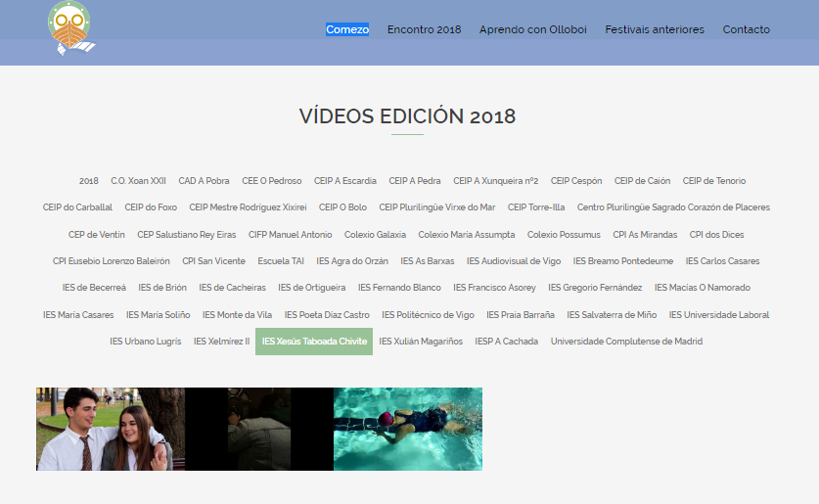Filter videos by the 2018 tag
Viewport: 819px width, 504px height.
(89, 181)
